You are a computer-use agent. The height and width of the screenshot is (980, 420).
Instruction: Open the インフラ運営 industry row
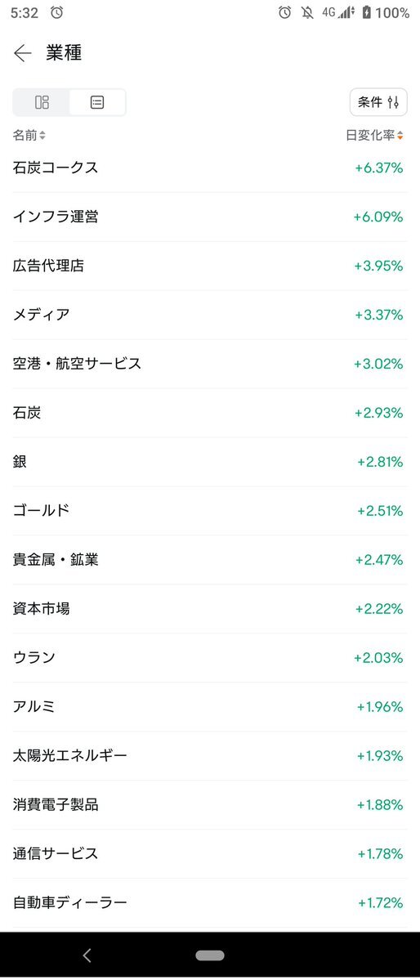pyautogui.click(x=210, y=217)
